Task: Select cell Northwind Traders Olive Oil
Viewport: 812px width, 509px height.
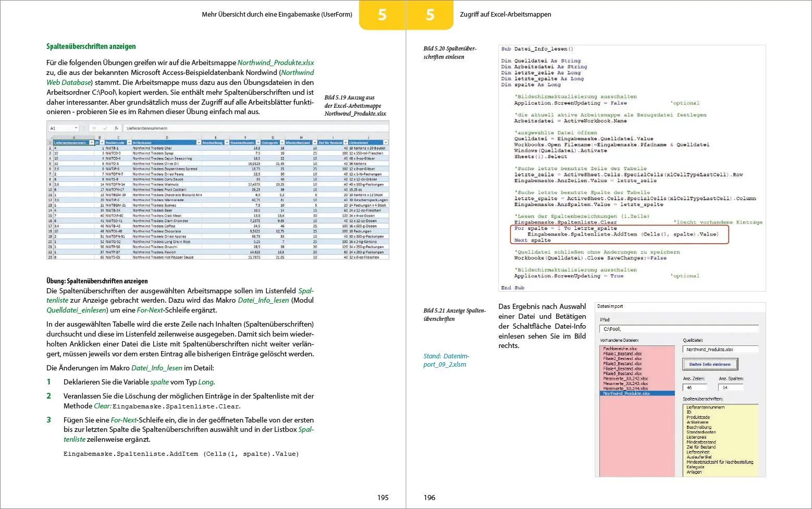Action: tap(167, 164)
